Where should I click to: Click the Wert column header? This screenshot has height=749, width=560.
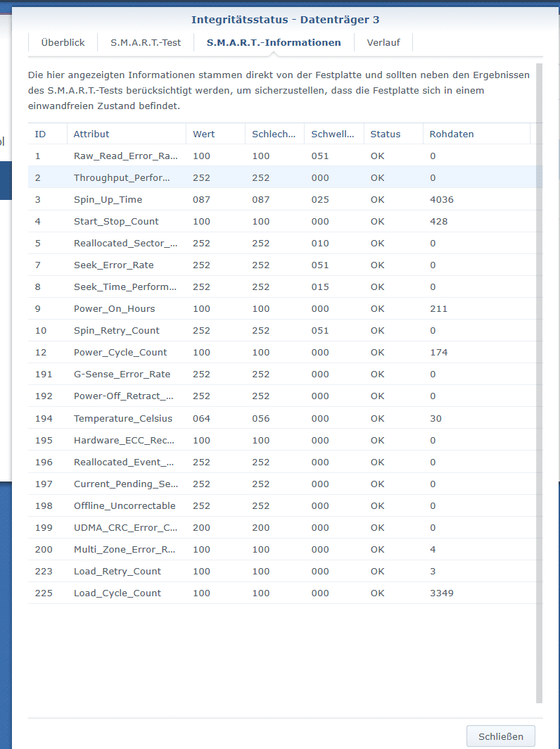click(x=215, y=134)
